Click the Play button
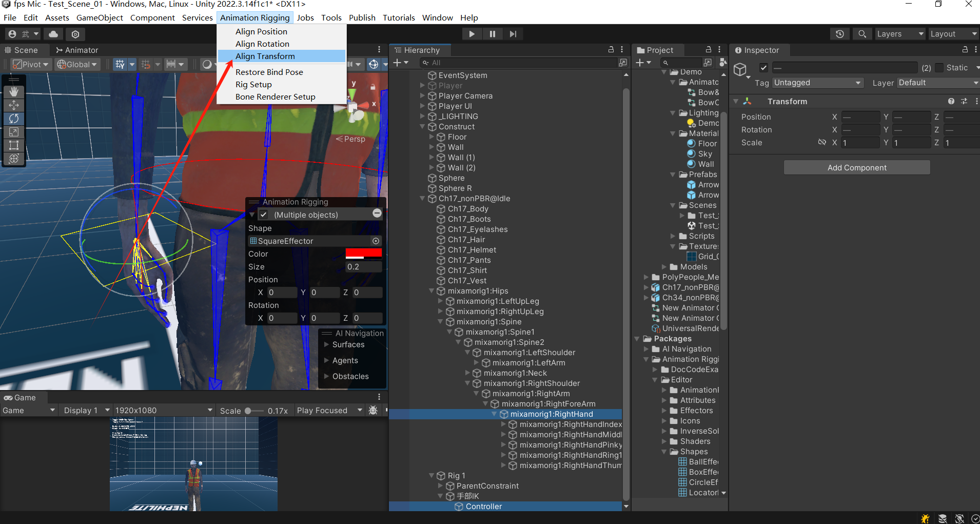The height and width of the screenshot is (524, 980). click(472, 34)
